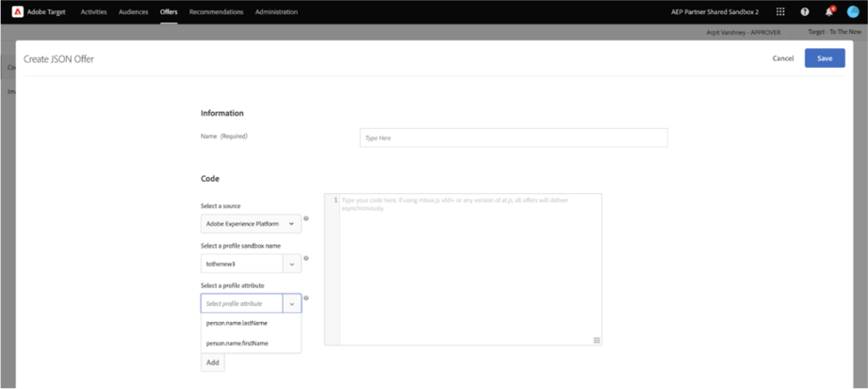Open the help question mark icon
This screenshot has width=868, height=389.
click(x=805, y=11)
